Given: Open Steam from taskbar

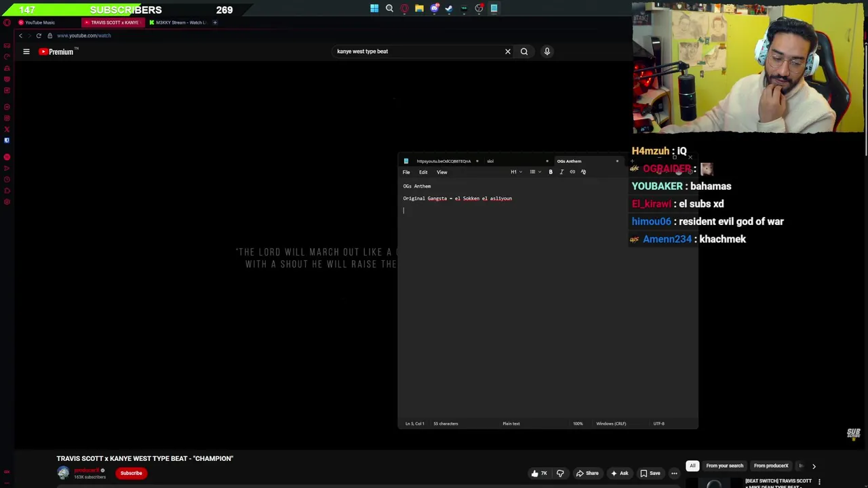Looking at the screenshot, I should [x=449, y=9].
